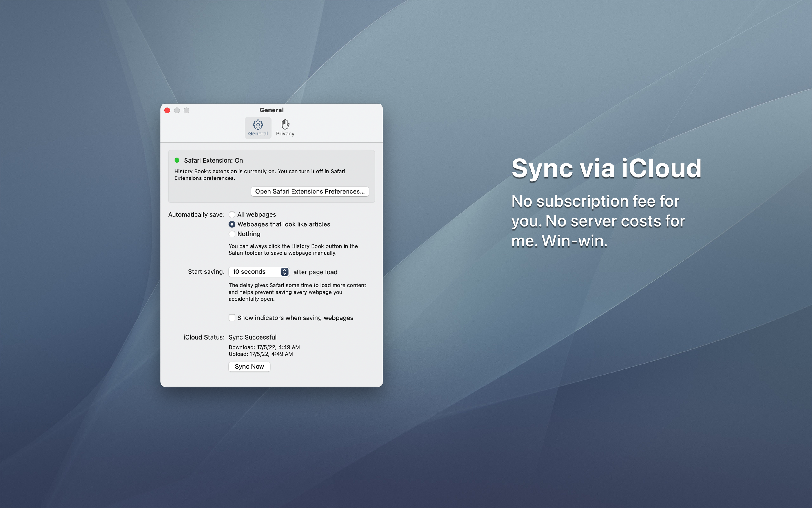The width and height of the screenshot is (812, 508).
Task: Click the Start saving label
Action: pyautogui.click(x=206, y=272)
